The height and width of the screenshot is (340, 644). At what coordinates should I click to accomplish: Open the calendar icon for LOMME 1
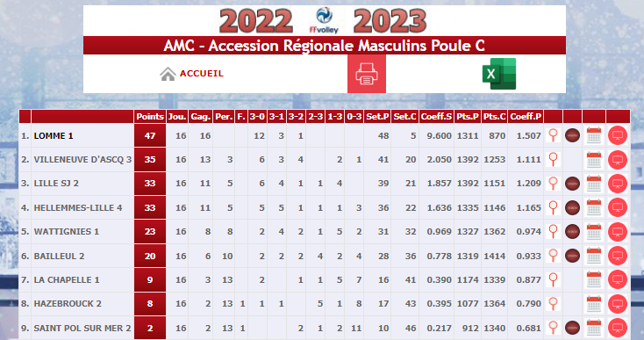[594, 135]
